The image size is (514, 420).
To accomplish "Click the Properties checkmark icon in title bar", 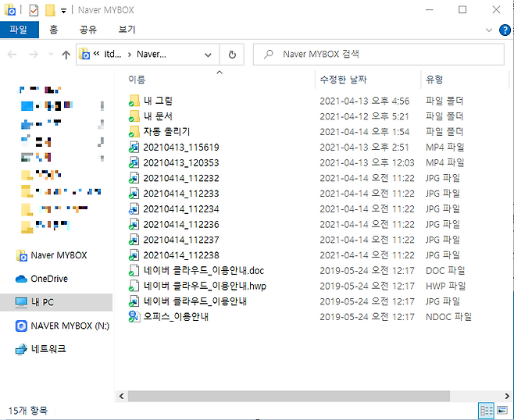I will click(x=34, y=10).
